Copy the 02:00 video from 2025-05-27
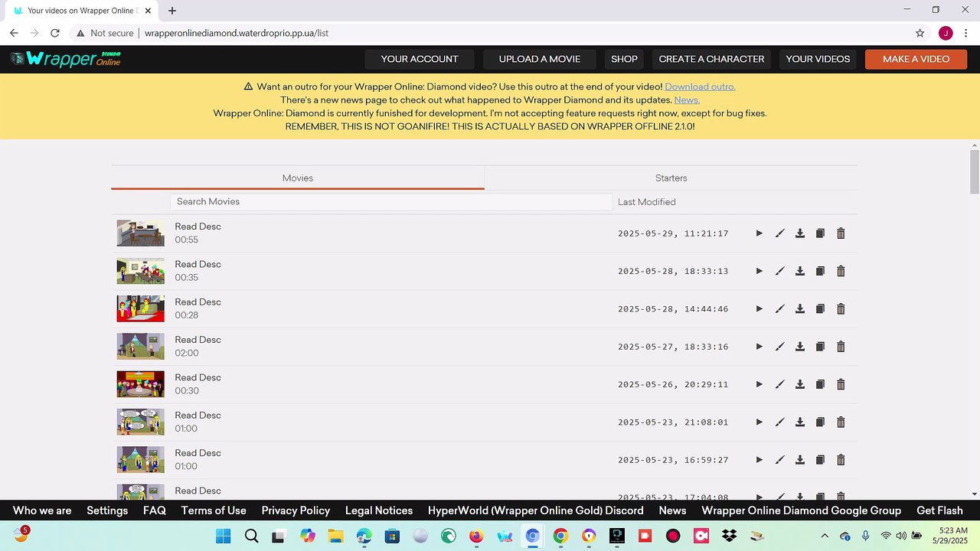The width and height of the screenshot is (980, 551). (820, 347)
